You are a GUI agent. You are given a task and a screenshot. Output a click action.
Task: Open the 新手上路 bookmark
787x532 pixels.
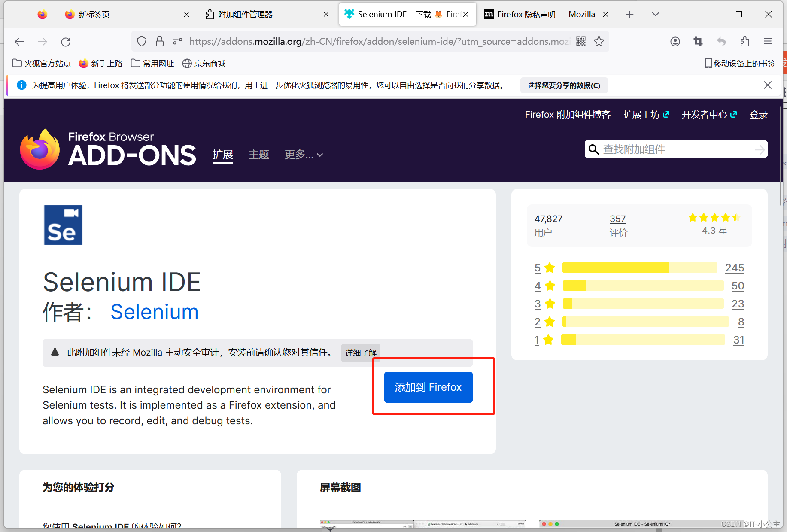[x=101, y=63]
